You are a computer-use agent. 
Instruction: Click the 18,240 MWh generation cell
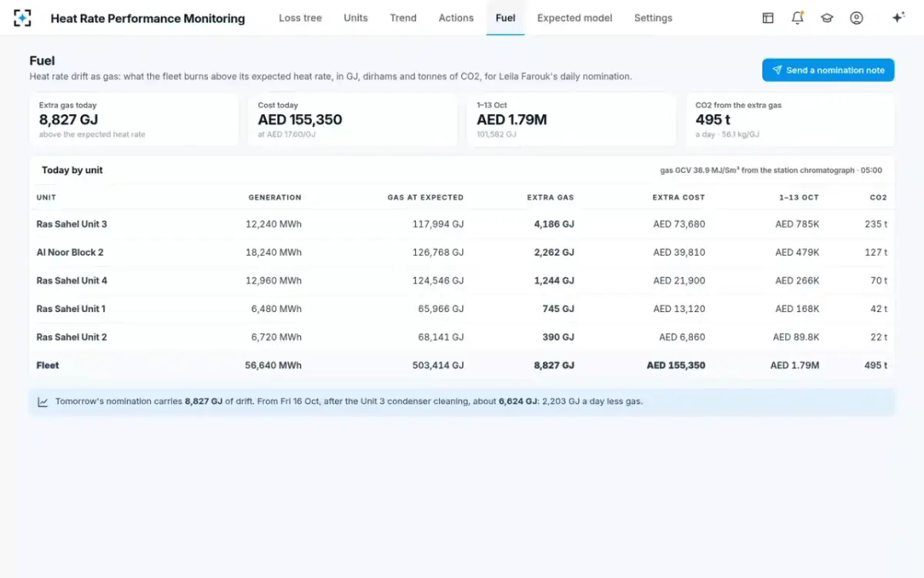coord(273,252)
